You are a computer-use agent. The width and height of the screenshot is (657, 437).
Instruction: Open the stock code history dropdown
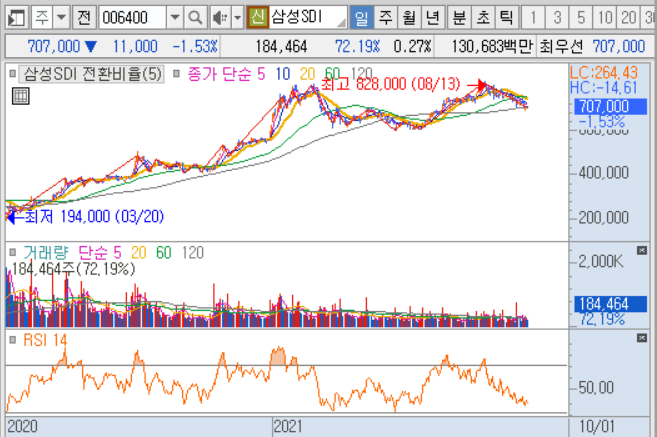(175, 18)
